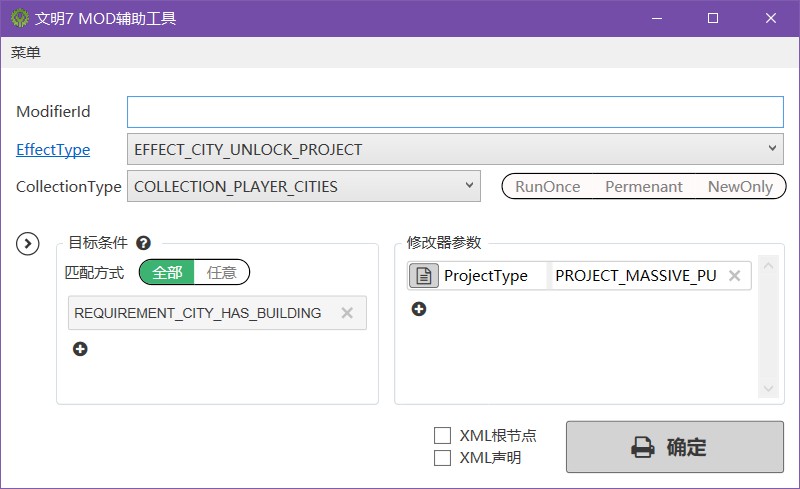The image size is (800, 489).
Task: Expand the COLLECTION_PLAYER_CITIES dropdown
Action: (x=304, y=186)
